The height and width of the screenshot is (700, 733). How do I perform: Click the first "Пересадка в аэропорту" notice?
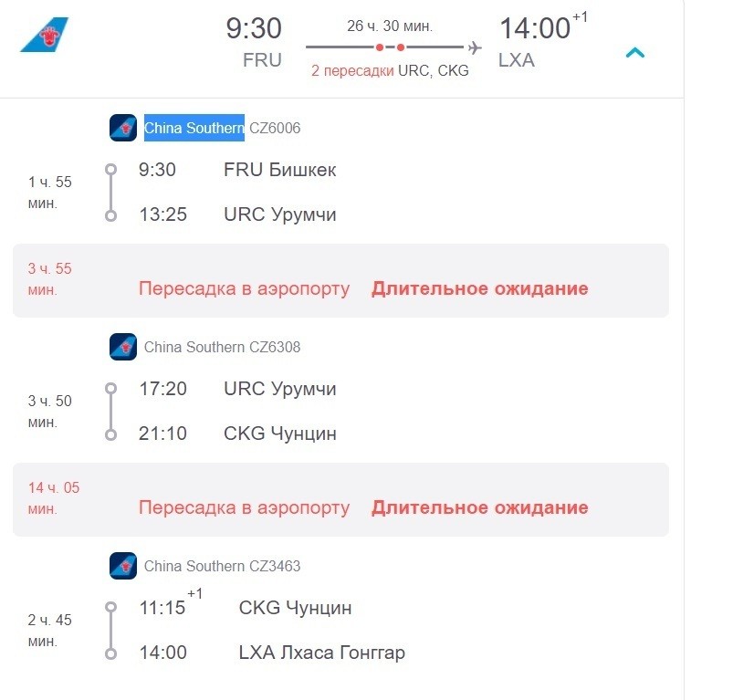(x=244, y=288)
